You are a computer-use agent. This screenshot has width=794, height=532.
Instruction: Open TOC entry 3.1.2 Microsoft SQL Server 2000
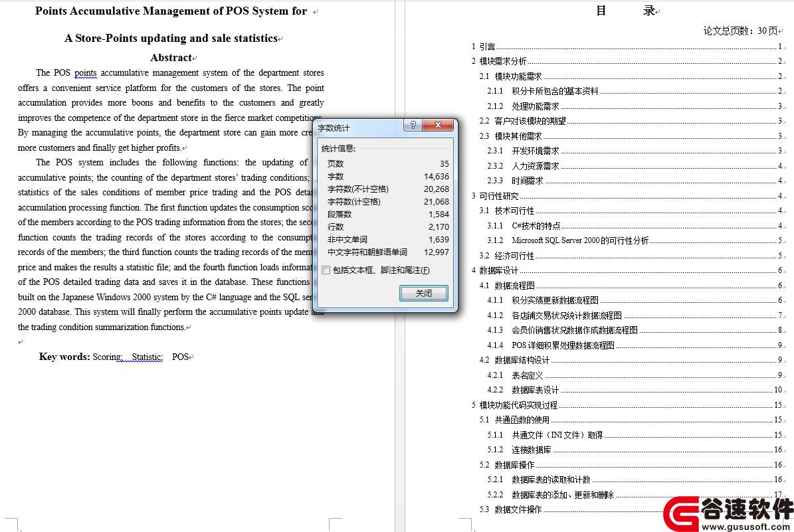635,240
